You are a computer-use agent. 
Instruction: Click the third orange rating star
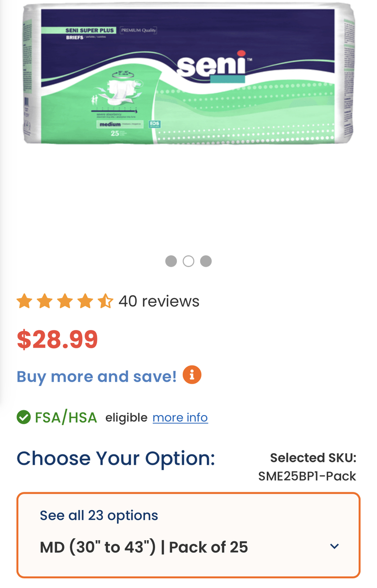pyautogui.click(x=65, y=301)
